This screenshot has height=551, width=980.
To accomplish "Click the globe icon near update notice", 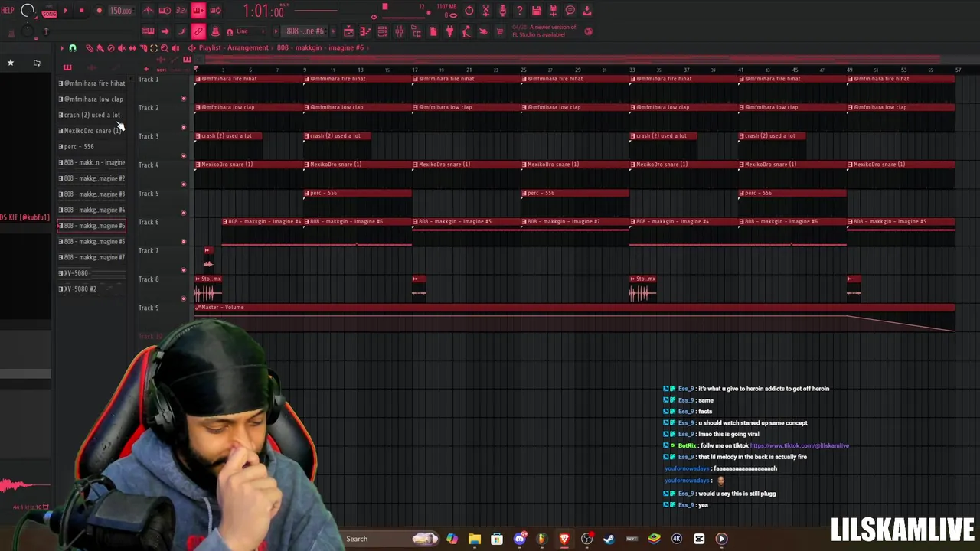I will coord(588,31).
